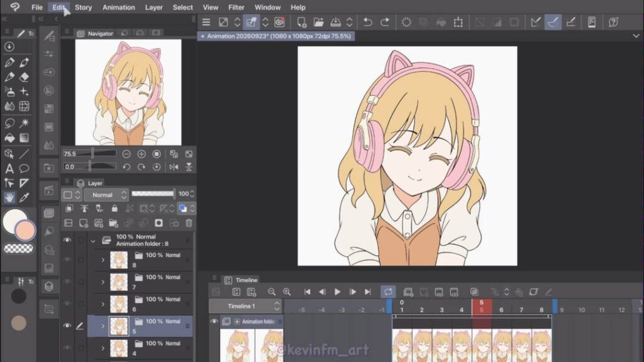Click the Redo arrow in command bar
Viewport: 644px width, 362px height.
click(385, 22)
